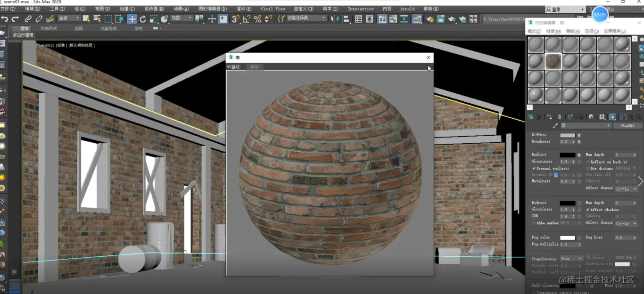
Task: Open the Translucency None dropdown
Action: [x=571, y=259]
